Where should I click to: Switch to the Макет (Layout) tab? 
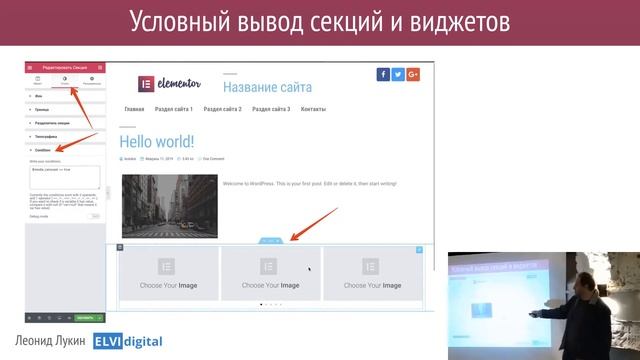[38, 80]
